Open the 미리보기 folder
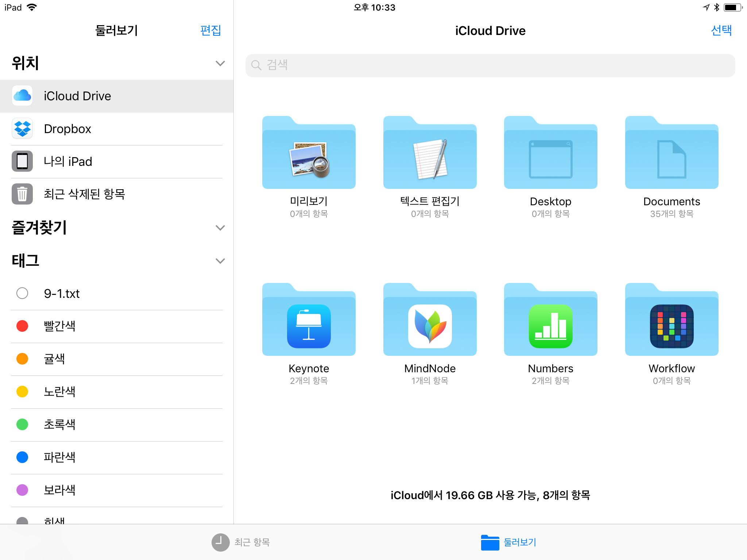 (309, 152)
